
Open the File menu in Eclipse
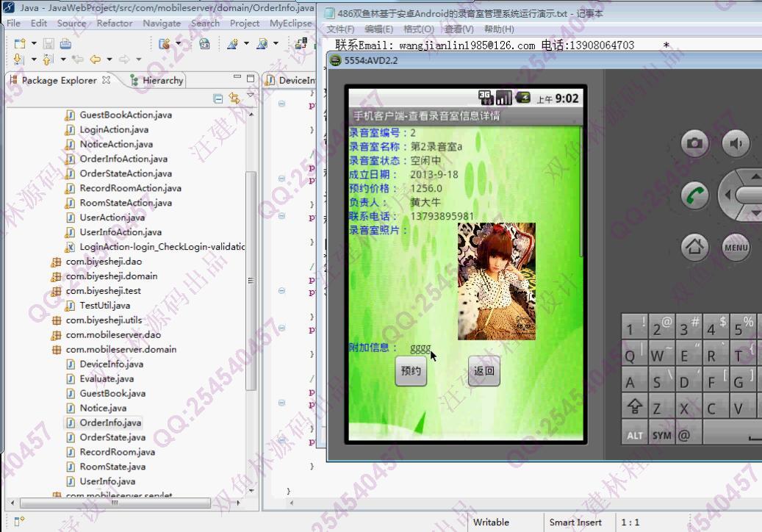(x=14, y=23)
